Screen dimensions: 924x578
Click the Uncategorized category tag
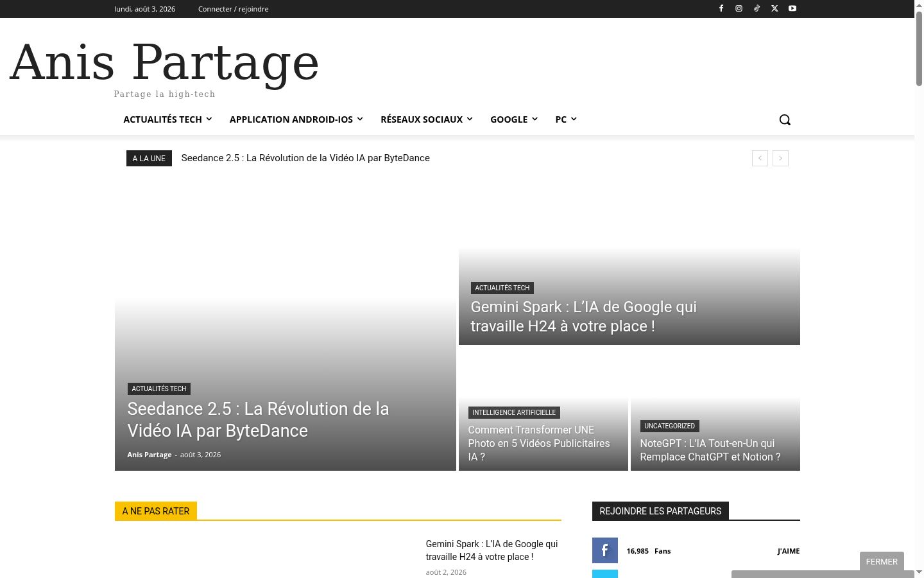669,426
